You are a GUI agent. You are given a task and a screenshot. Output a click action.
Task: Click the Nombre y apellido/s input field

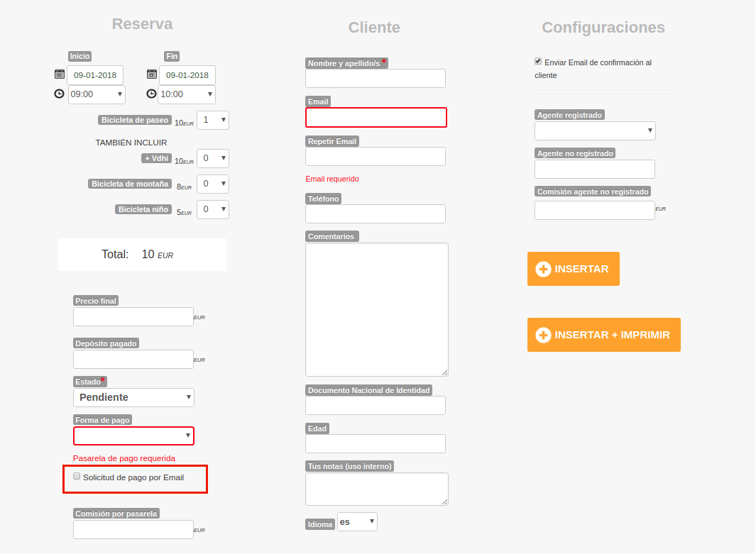[376, 78]
